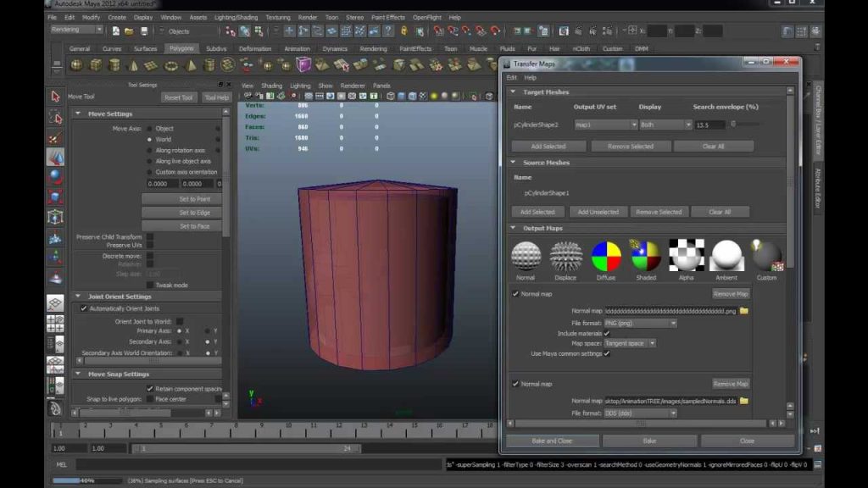
Task: Browse folder for first Normal map png
Action: (x=744, y=311)
